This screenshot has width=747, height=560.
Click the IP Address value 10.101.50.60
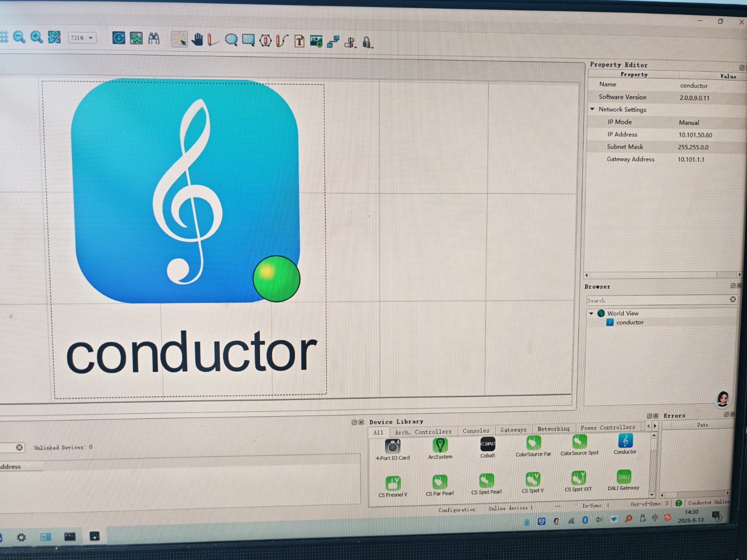coord(695,135)
